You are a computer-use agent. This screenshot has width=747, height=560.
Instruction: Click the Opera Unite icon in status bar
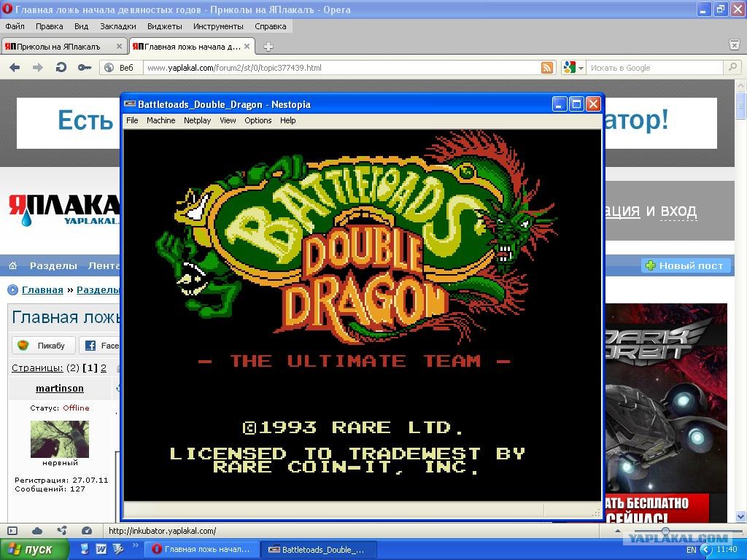point(62,531)
